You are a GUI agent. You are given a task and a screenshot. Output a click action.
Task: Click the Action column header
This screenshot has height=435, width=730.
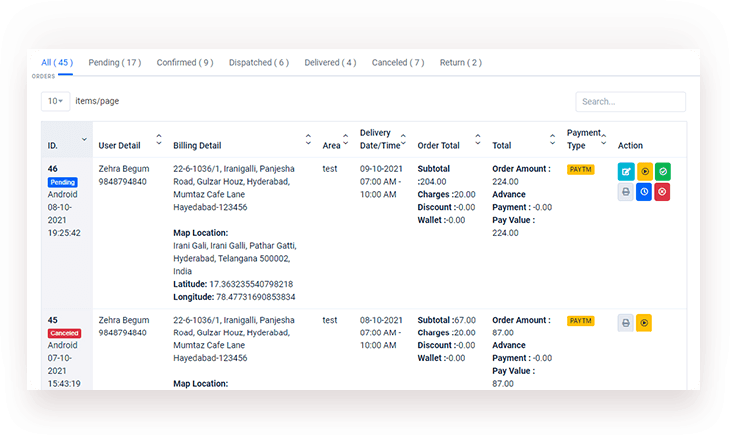(630, 146)
